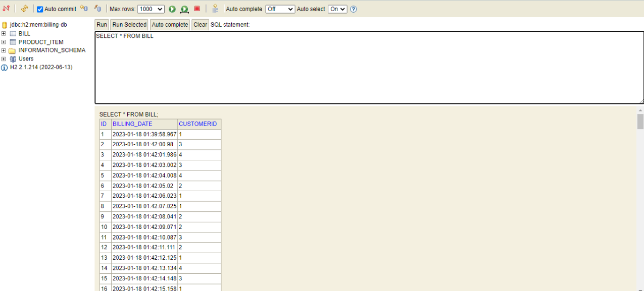Toggle the Auto commit checkbox

click(x=40, y=9)
